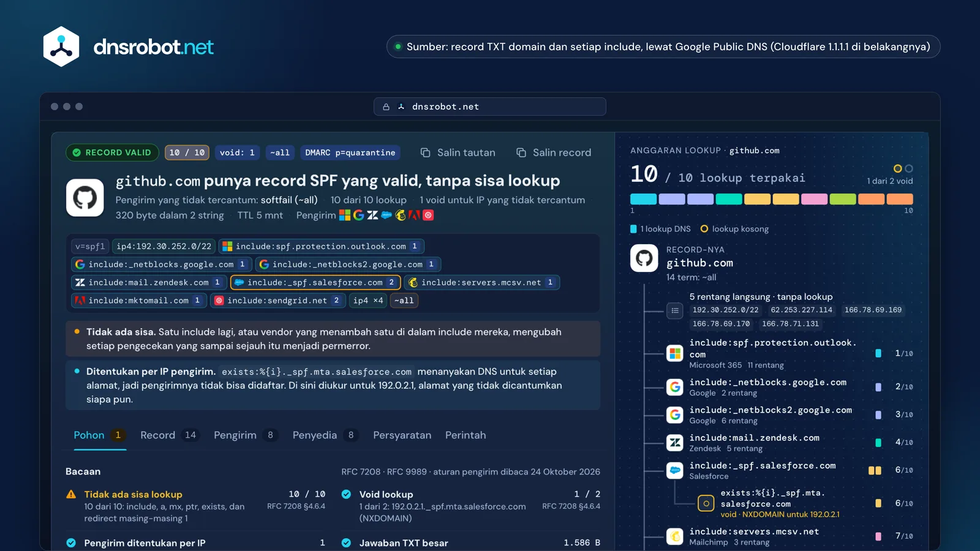Click the warning triangle next to Tidak ada sisa lookup
The height and width of the screenshot is (551, 980).
71,494
